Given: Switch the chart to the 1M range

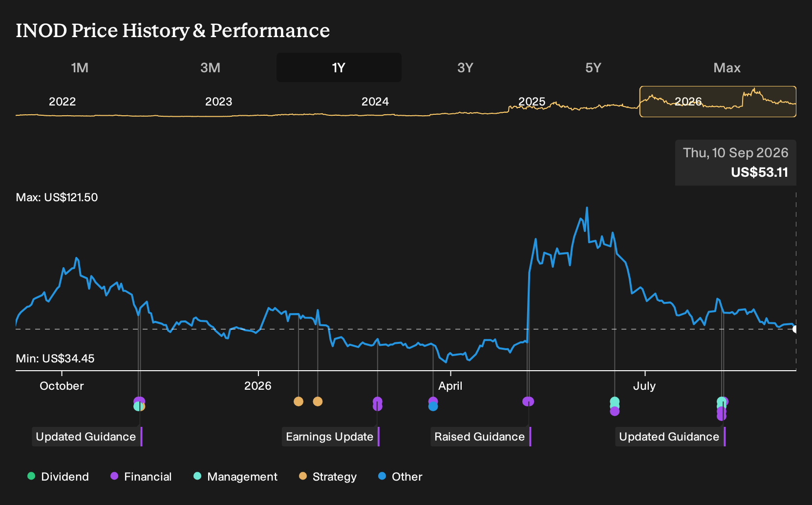Looking at the screenshot, I should (x=80, y=67).
